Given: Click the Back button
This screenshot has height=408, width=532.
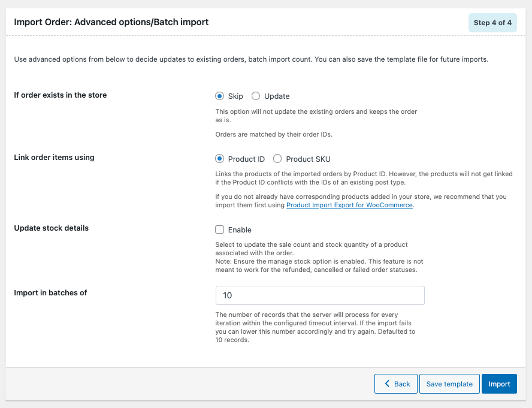Looking at the screenshot, I should pos(396,383).
